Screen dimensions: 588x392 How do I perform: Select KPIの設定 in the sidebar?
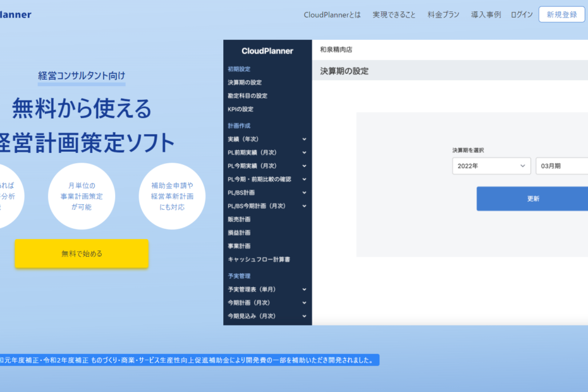[240, 109]
